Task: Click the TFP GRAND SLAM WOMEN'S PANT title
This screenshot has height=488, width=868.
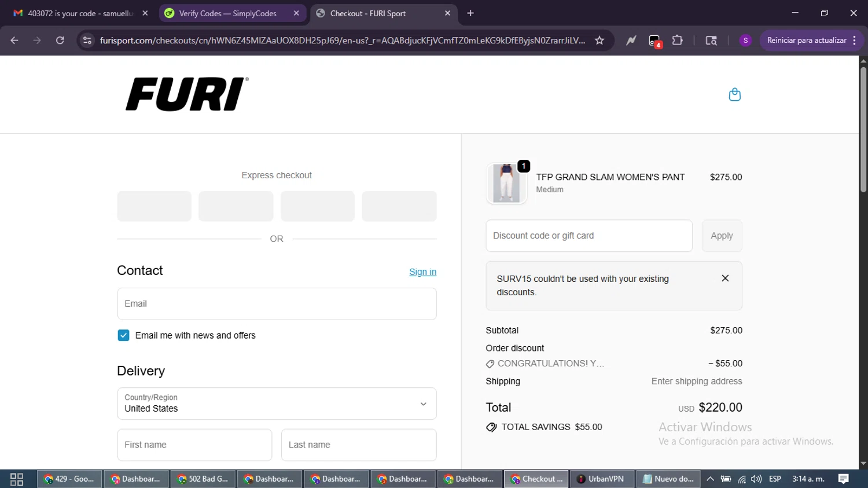Action: [610, 177]
